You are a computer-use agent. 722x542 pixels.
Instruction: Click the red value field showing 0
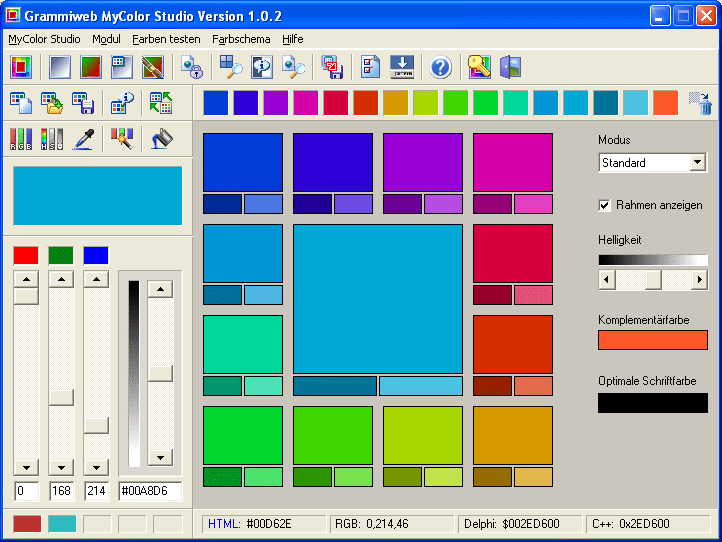click(x=26, y=491)
